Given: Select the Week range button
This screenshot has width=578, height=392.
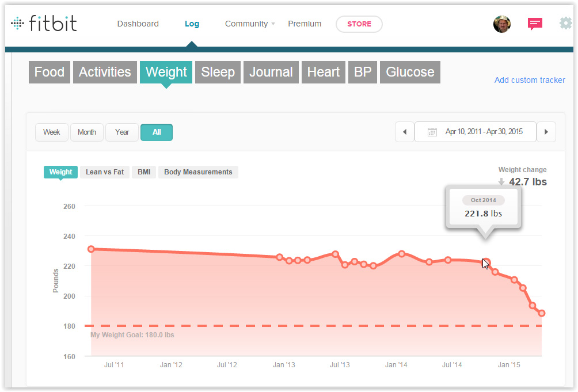Looking at the screenshot, I should point(52,132).
